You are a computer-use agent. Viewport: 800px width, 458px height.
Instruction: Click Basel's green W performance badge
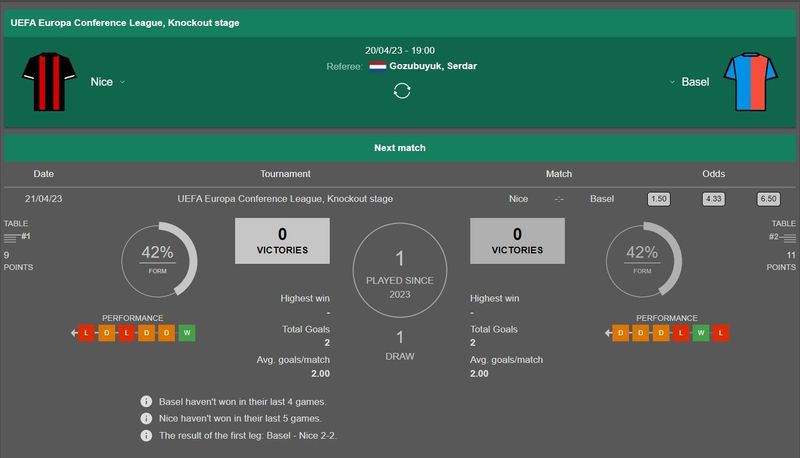point(701,333)
